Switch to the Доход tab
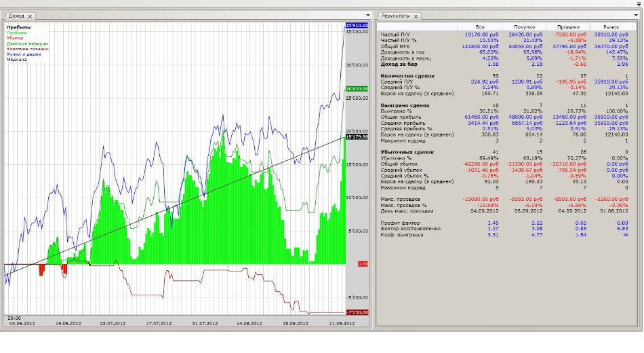 (17, 16)
